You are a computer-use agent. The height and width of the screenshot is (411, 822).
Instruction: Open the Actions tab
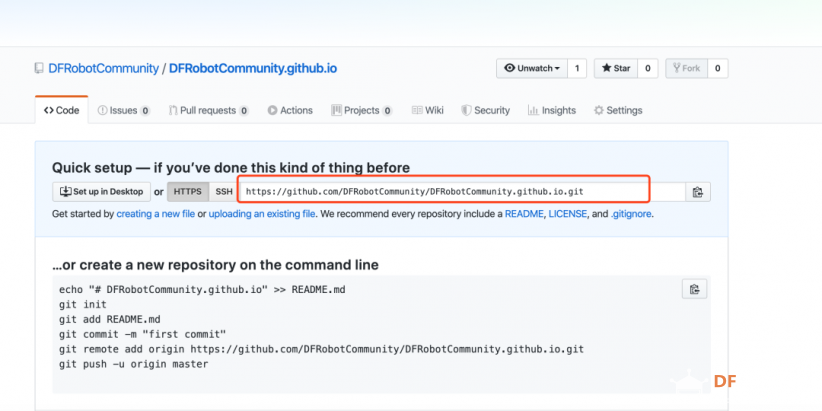coord(290,110)
